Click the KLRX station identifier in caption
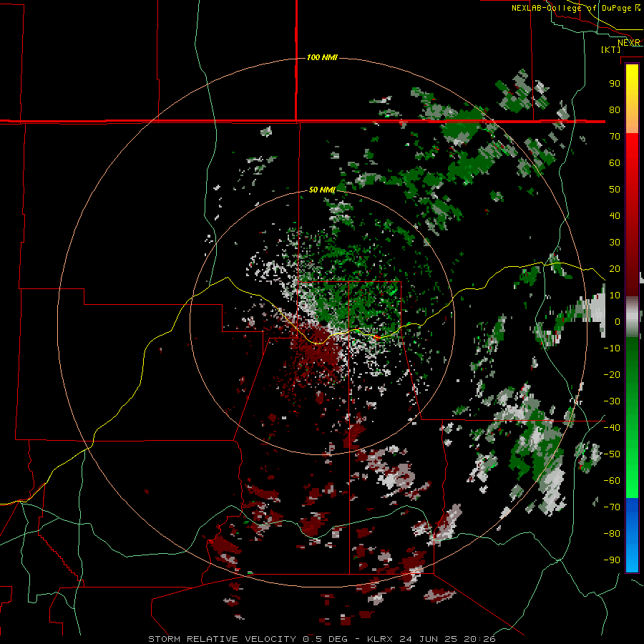Screen dimensions: 644x644 coord(379,639)
